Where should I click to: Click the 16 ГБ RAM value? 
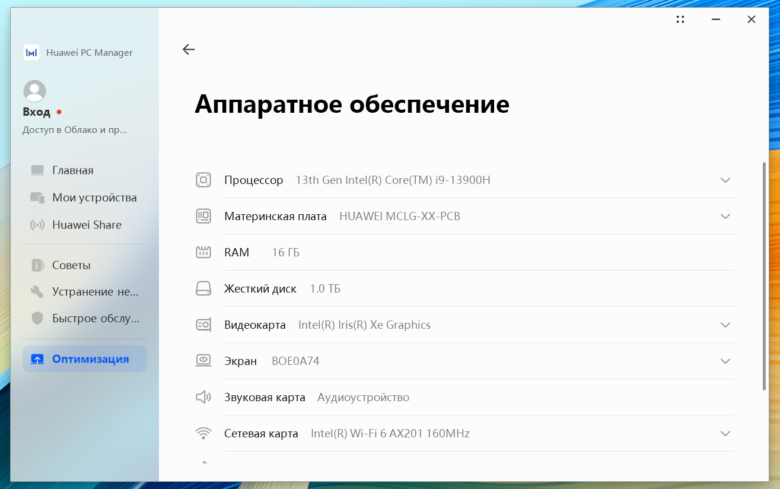pos(286,253)
